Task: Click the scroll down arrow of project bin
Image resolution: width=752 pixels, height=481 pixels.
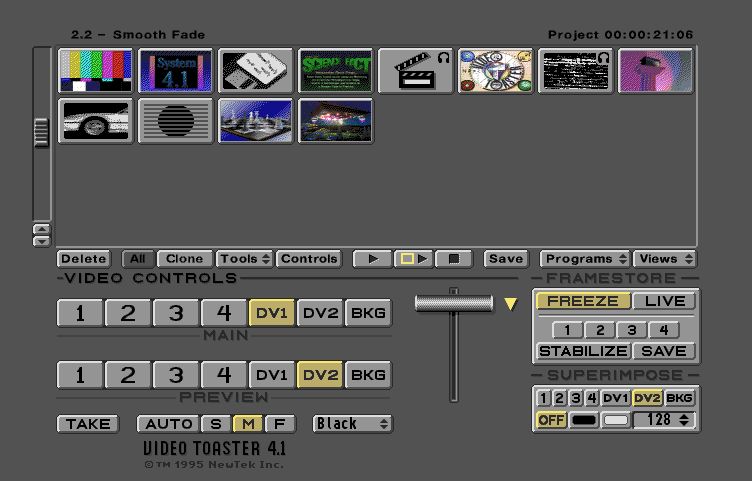Action: click(42, 241)
